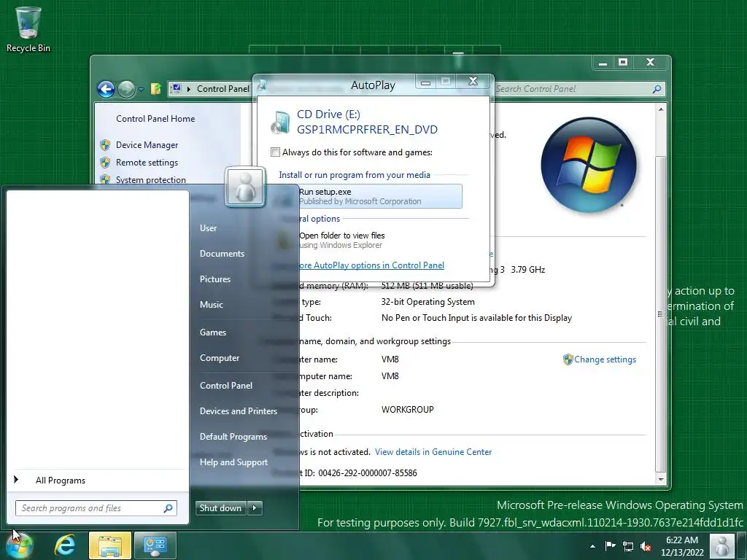Click the Device Manager shield icon
The height and width of the screenshot is (560, 747).
[x=105, y=145]
